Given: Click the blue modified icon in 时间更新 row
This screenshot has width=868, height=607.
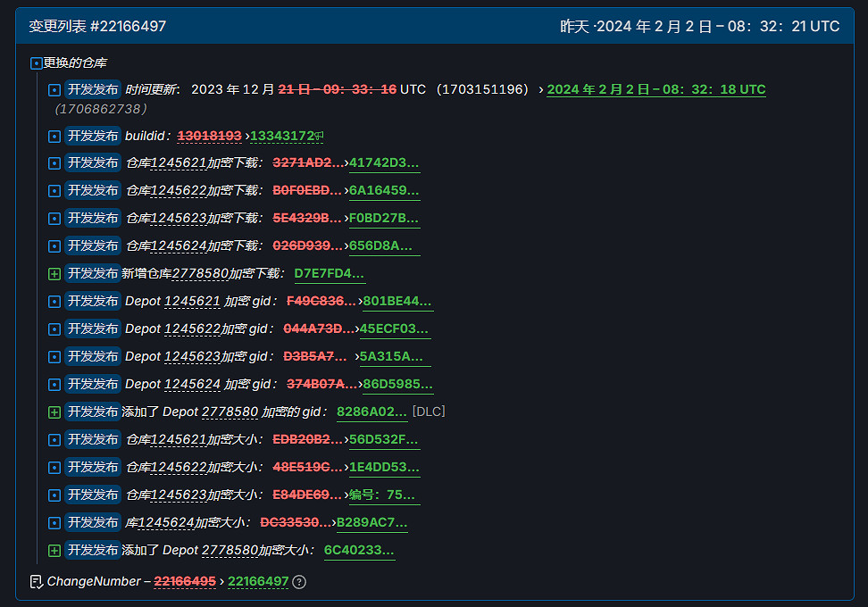Looking at the screenshot, I should (54, 90).
